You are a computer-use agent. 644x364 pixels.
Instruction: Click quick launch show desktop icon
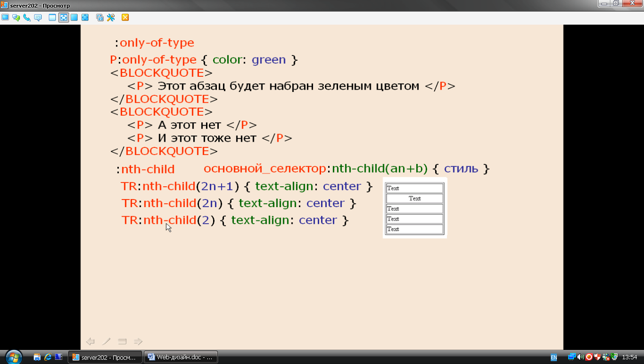[x=37, y=357]
